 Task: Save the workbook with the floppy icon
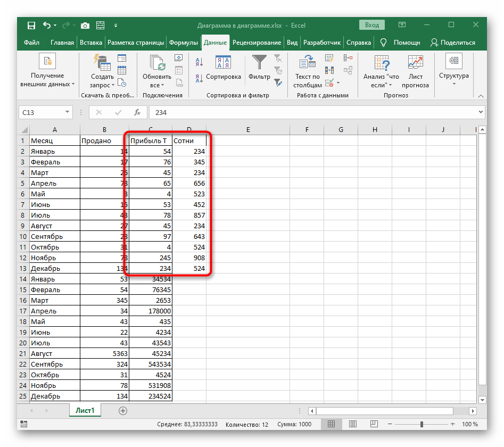tap(31, 26)
